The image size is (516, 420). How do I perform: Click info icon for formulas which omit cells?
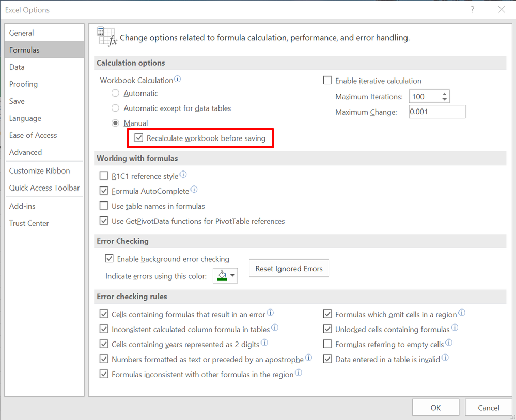pyautogui.click(x=462, y=313)
